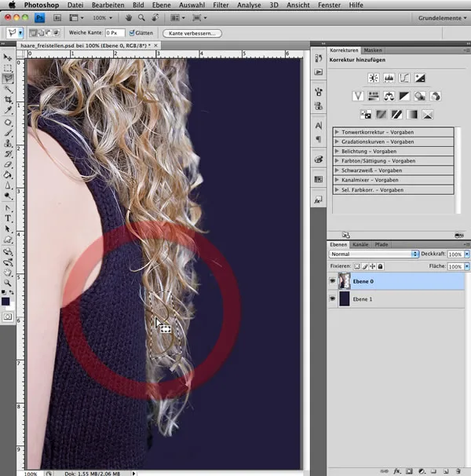Open the layer style fx button

point(398,471)
